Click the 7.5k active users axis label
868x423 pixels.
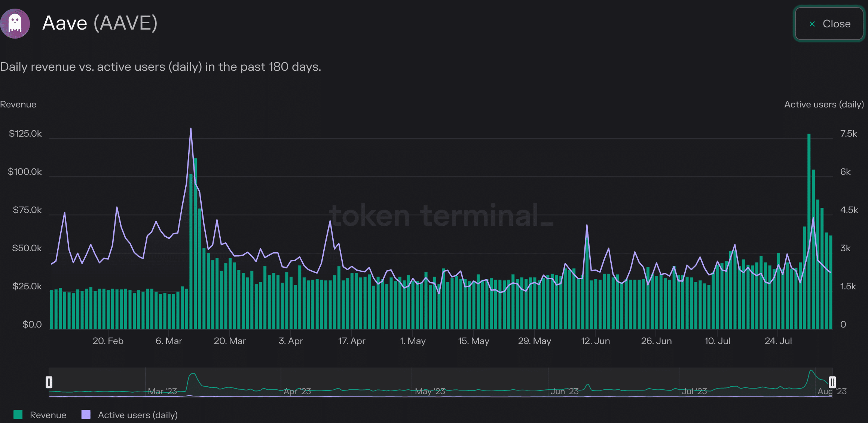point(848,134)
